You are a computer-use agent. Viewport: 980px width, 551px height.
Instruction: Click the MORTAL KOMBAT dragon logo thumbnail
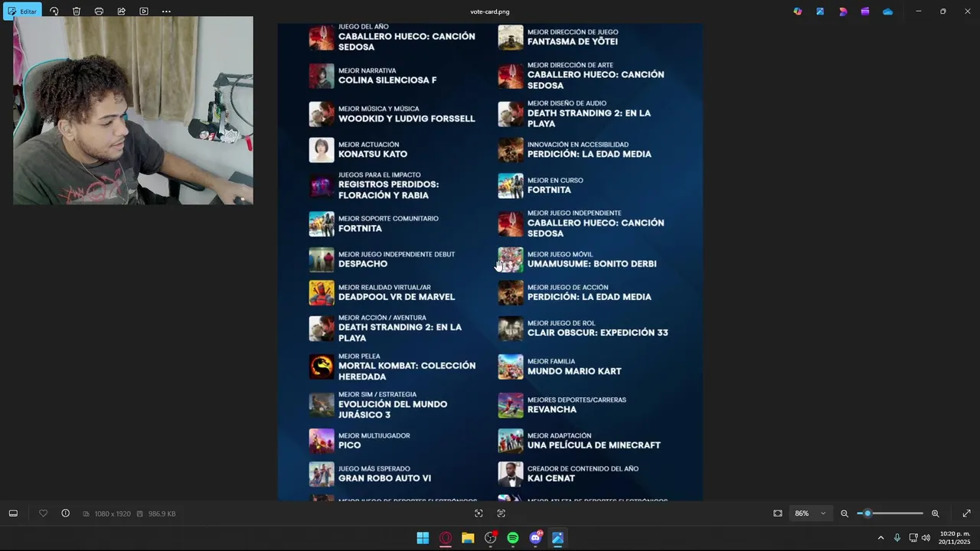322,367
